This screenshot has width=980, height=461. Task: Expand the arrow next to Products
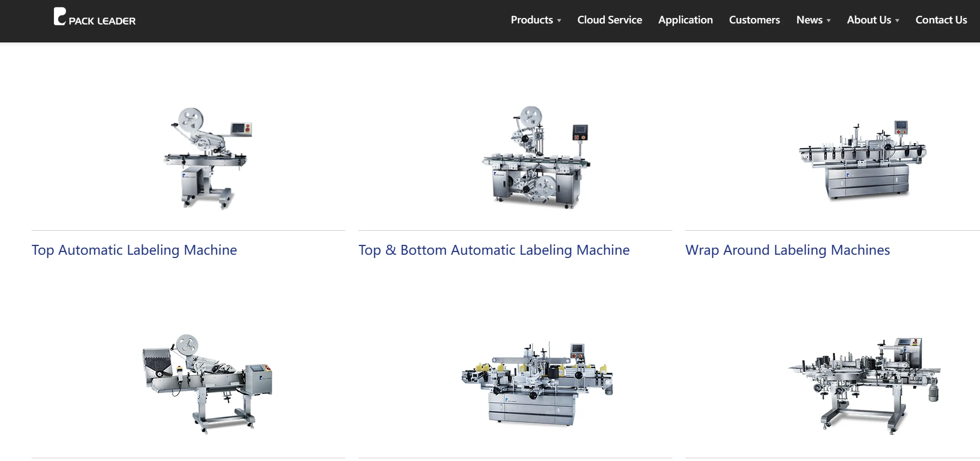pyautogui.click(x=559, y=21)
